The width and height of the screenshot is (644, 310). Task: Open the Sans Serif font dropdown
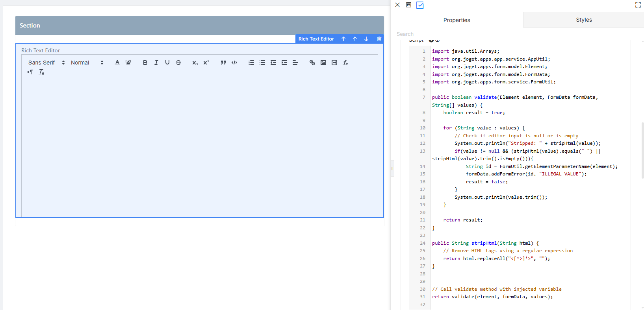[46, 63]
